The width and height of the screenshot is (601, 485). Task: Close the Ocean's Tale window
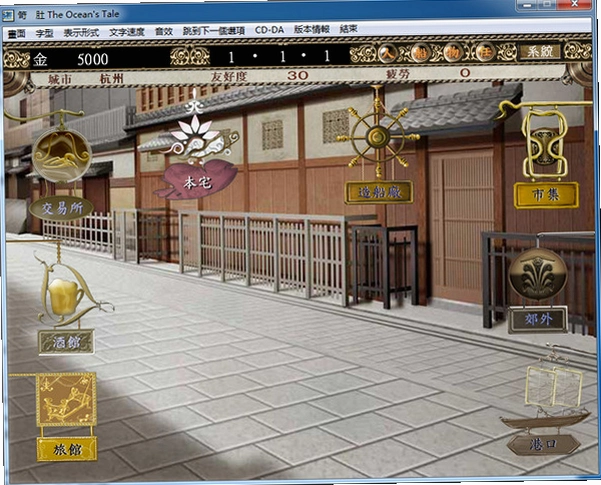pyautogui.click(x=574, y=4)
